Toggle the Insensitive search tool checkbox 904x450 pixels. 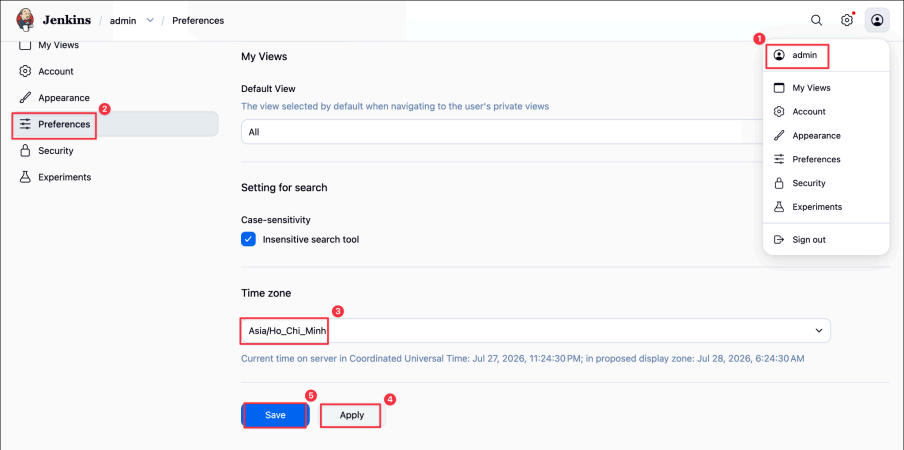click(248, 239)
